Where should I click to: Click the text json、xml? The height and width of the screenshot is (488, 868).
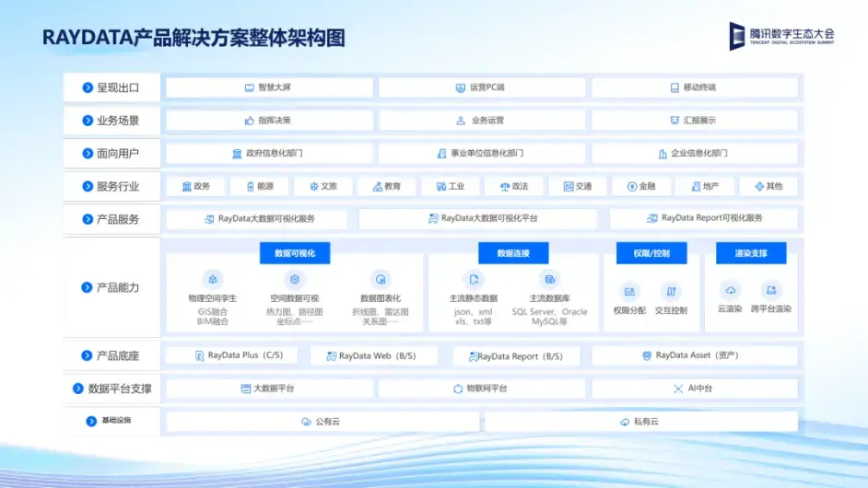pos(474,311)
